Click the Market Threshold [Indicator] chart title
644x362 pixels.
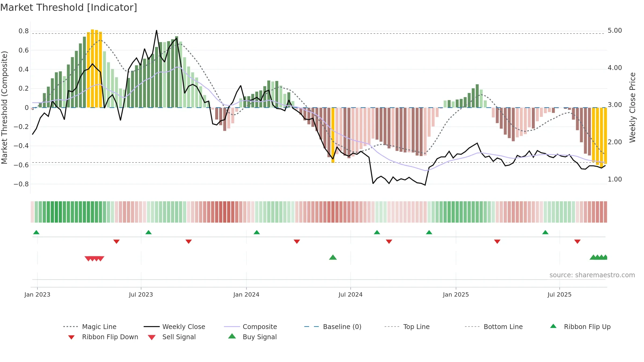(69, 8)
